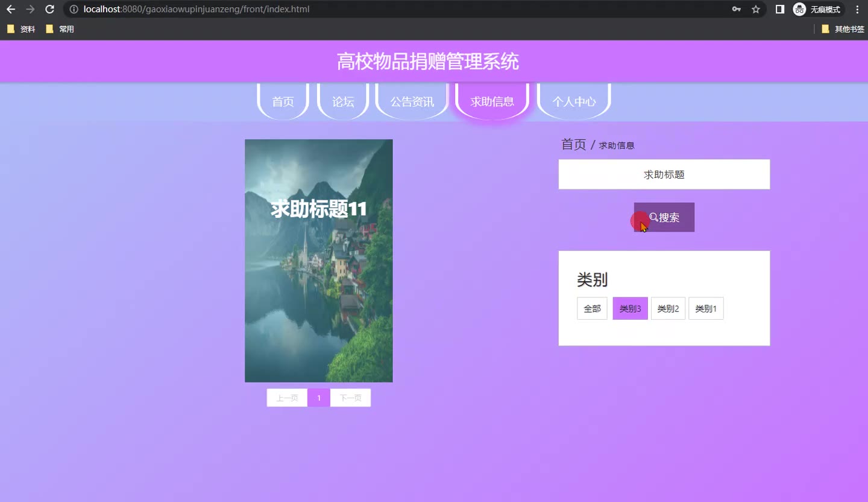Filter by 类别1 category

tap(706, 308)
